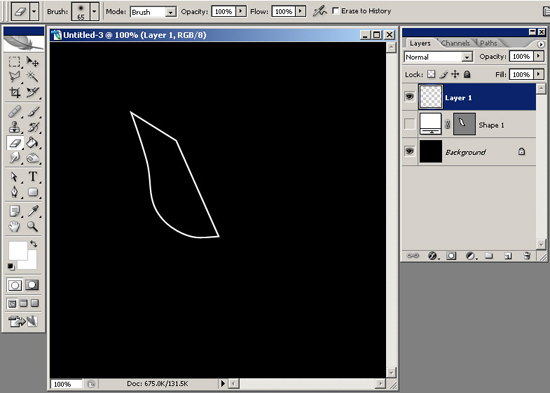The width and height of the screenshot is (550, 393).
Task: Select the Sponge tool
Action: (x=33, y=158)
